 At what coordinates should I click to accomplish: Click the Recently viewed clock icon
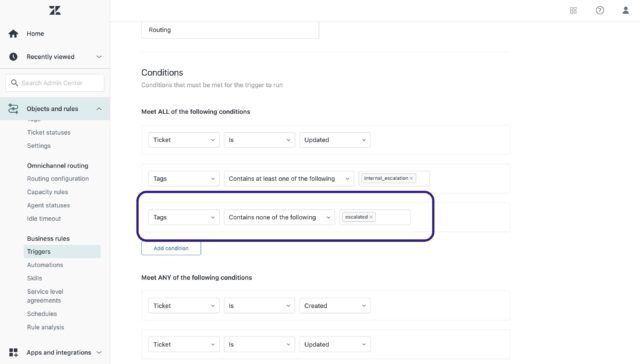(x=13, y=57)
